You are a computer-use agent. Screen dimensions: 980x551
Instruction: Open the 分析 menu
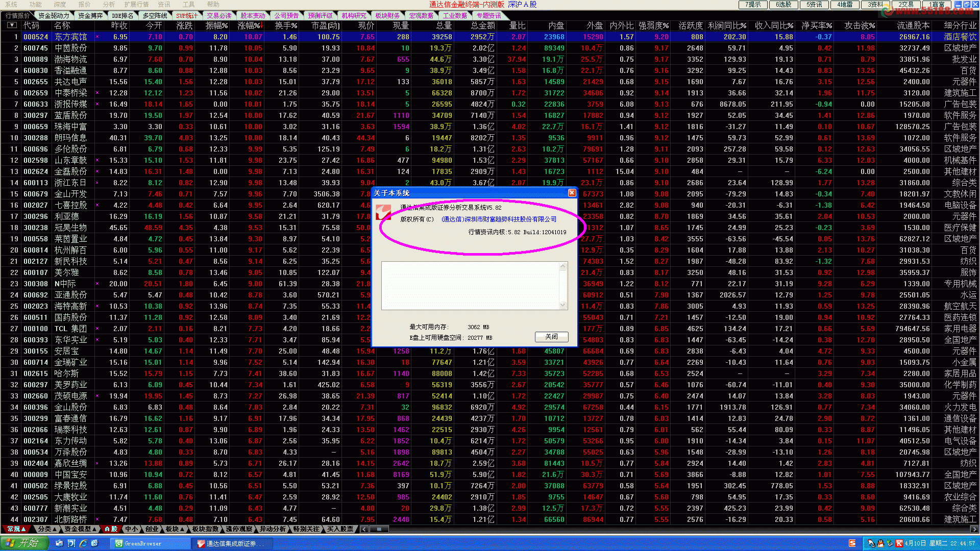coord(109,4)
